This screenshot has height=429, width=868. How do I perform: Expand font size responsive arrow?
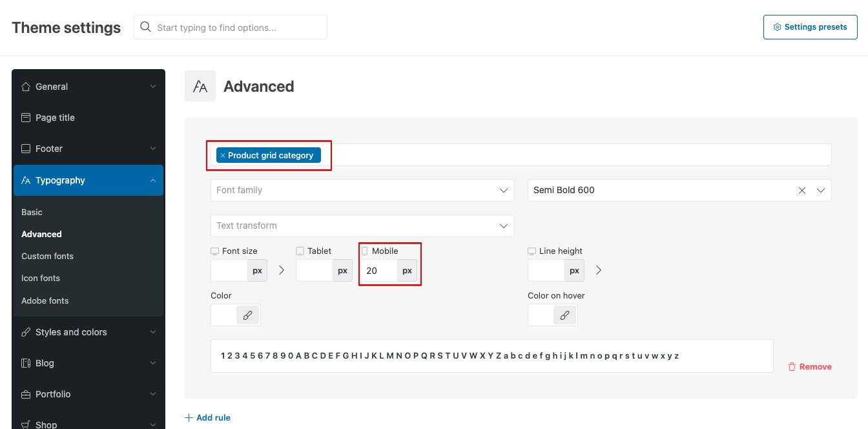282,271
